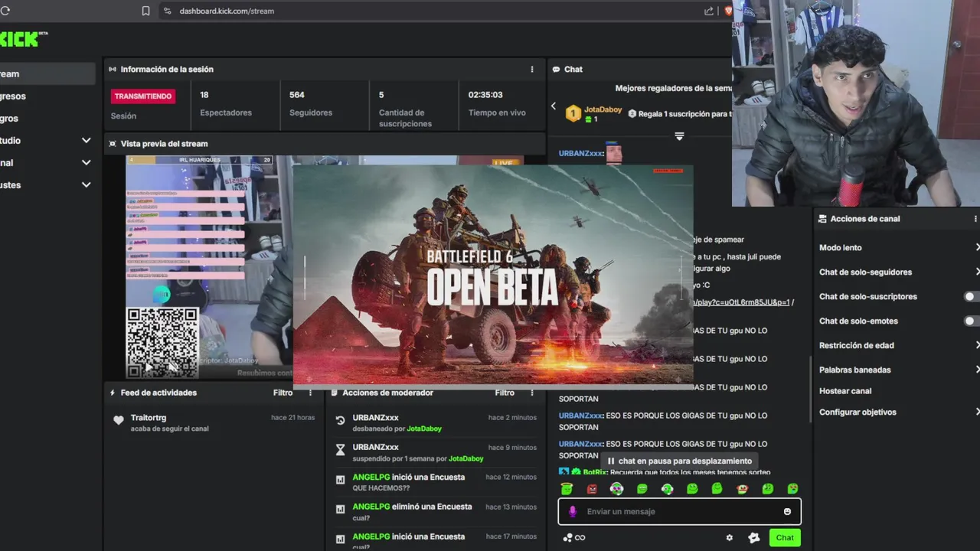This screenshot has width=980, height=551.
Task: Open Restricción de edad option
Action: (x=899, y=345)
